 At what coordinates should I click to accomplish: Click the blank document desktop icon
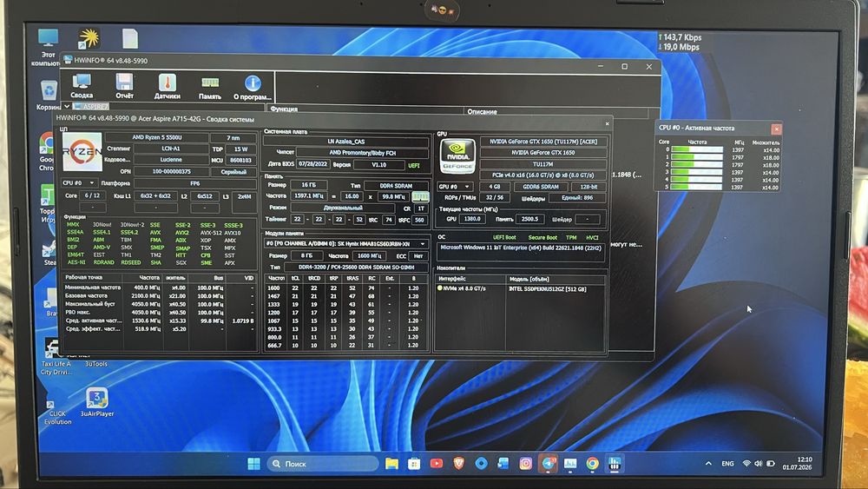130,39
